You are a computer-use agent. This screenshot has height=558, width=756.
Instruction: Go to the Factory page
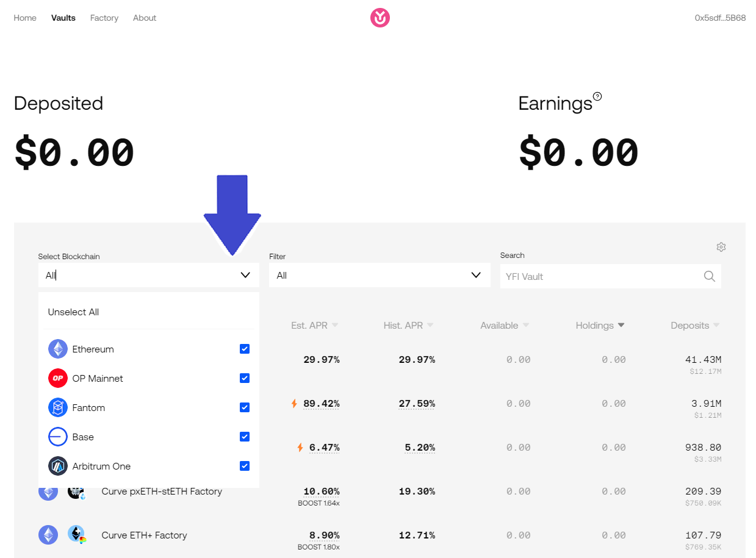click(104, 18)
